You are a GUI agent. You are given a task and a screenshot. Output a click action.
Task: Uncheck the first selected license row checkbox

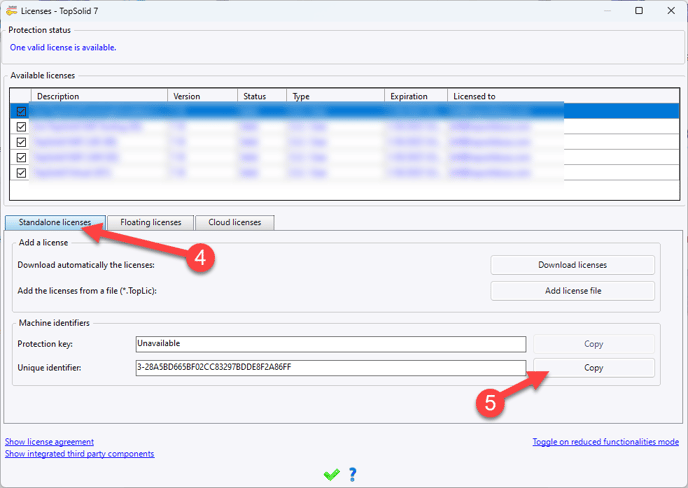(21, 111)
